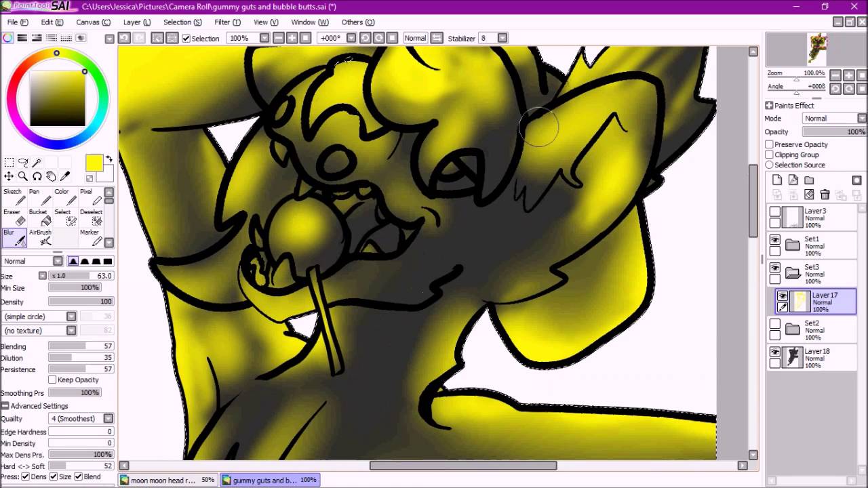Screen dimensions: 868x488
Task: Pick the Color brush tool
Action: [64, 197]
